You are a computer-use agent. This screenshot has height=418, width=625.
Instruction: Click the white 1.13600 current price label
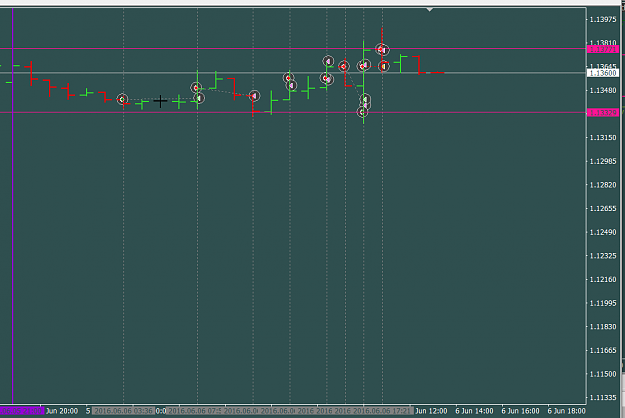pos(603,73)
